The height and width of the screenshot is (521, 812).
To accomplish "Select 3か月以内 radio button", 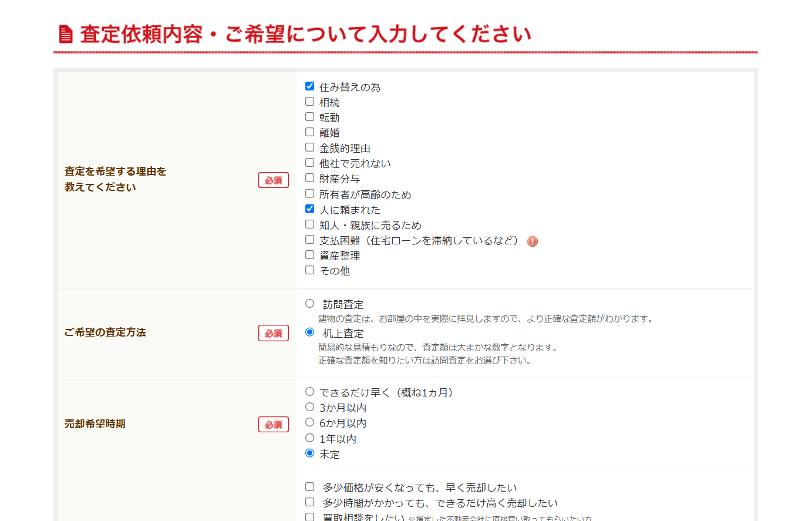I will [309, 407].
